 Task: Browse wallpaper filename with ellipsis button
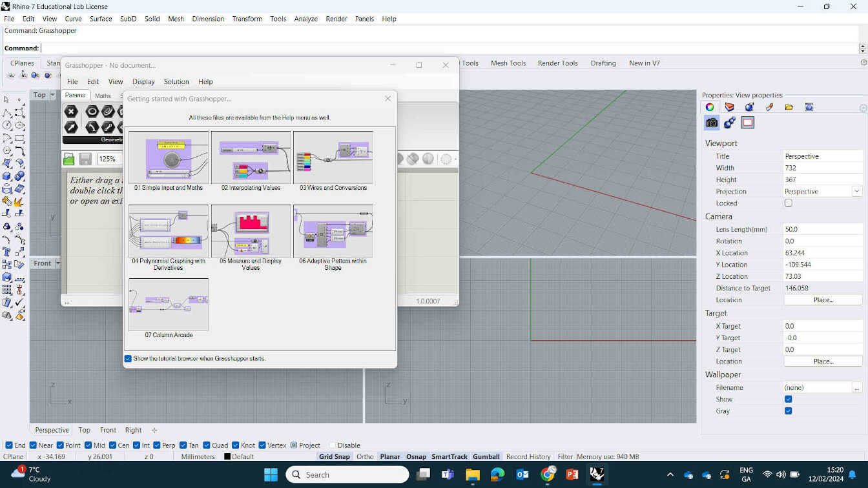[857, 387]
